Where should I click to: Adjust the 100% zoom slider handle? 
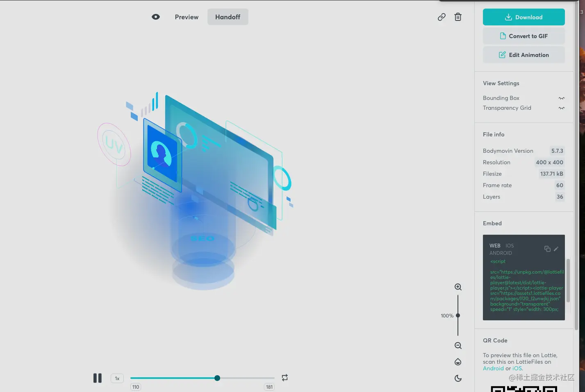pyautogui.click(x=458, y=315)
